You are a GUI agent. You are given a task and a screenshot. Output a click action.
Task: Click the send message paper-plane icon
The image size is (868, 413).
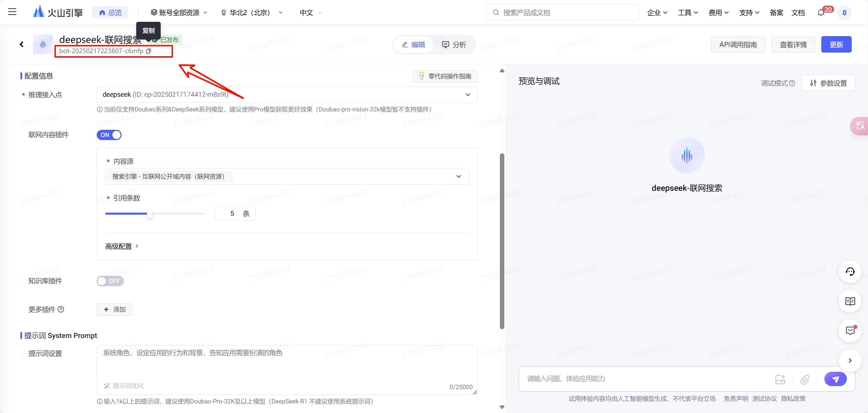tap(835, 379)
